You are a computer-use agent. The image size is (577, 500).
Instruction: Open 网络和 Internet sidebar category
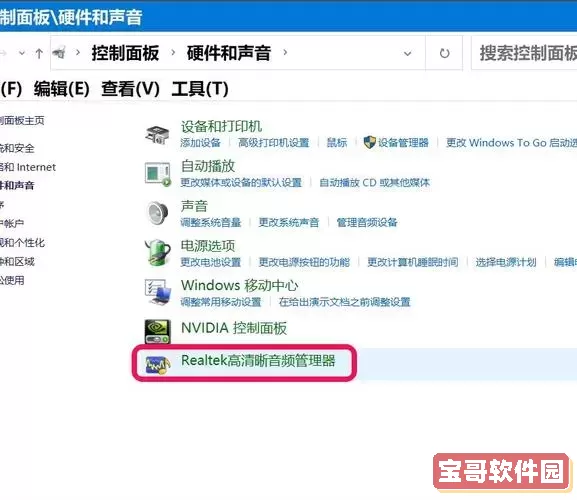tap(28, 167)
